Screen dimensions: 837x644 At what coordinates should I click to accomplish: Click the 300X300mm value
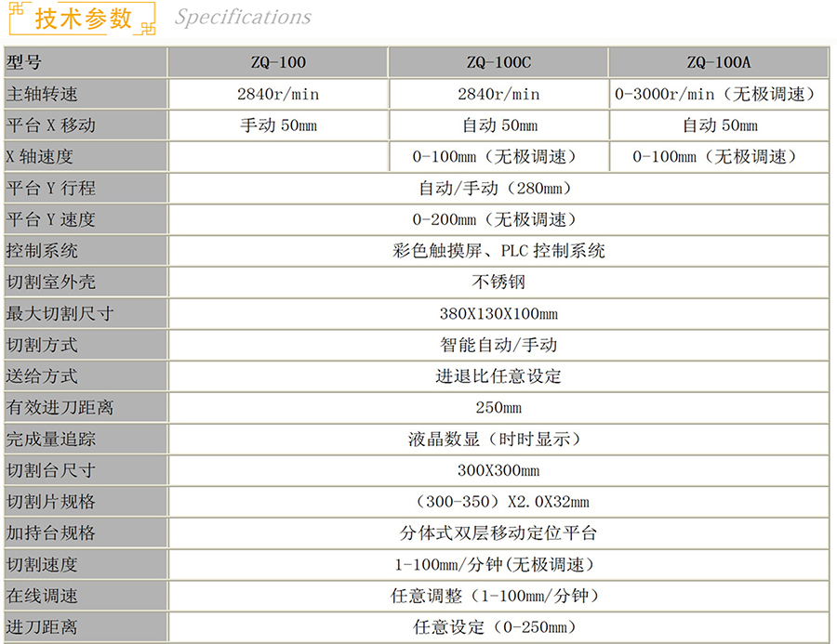click(498, 470)
